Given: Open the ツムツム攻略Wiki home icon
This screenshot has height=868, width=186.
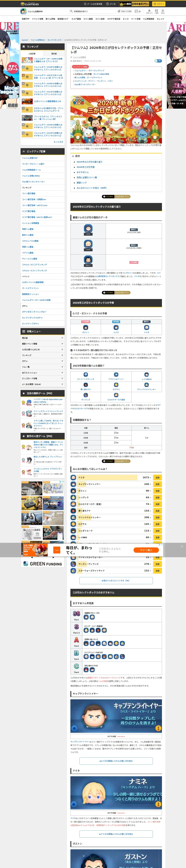Looking at the screenshot, I should [23, 11].
